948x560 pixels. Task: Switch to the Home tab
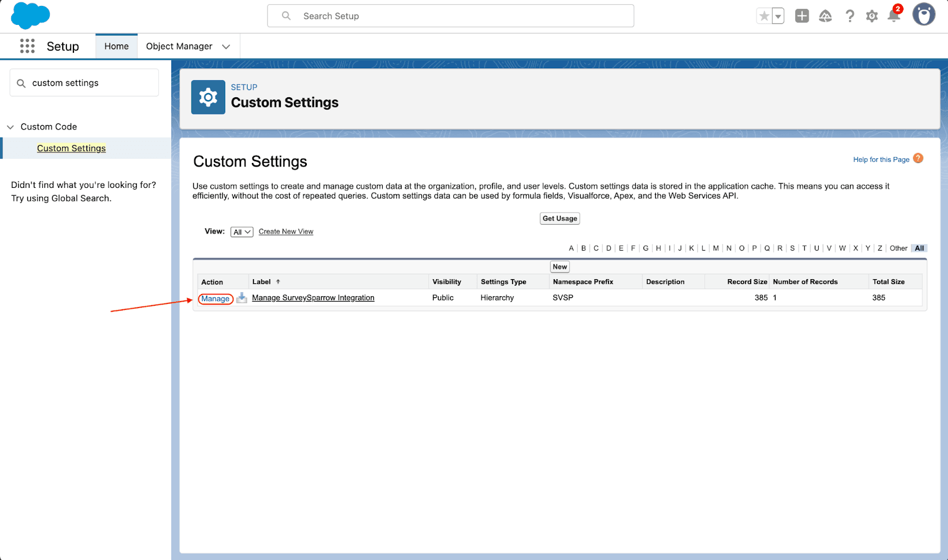pos(116,46)
